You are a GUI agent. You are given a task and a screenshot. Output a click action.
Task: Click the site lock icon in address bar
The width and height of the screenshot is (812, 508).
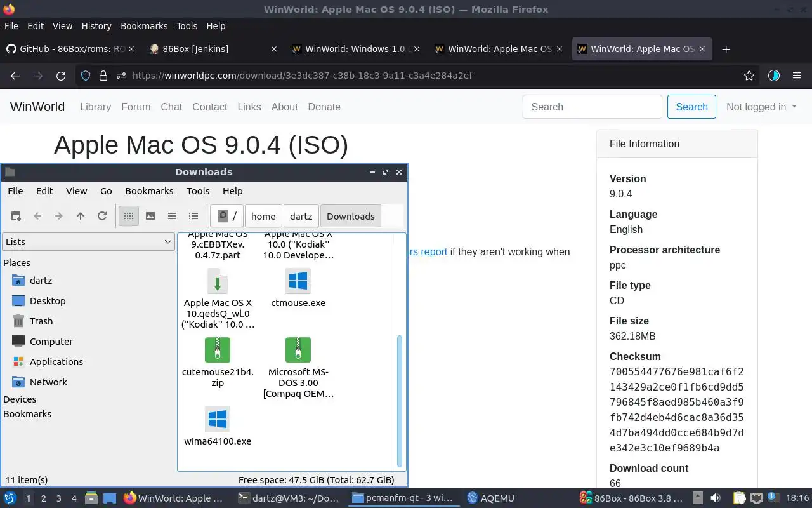pyautogui.click(x=103, y=76)
